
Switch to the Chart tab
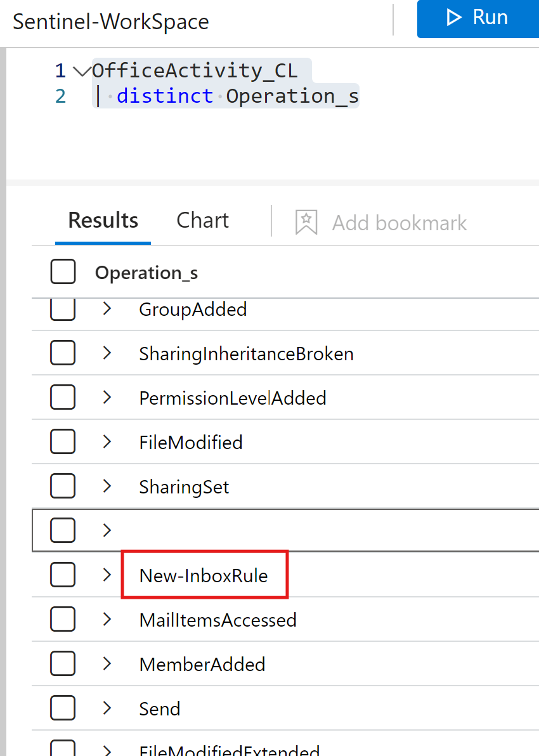[202, 221]
